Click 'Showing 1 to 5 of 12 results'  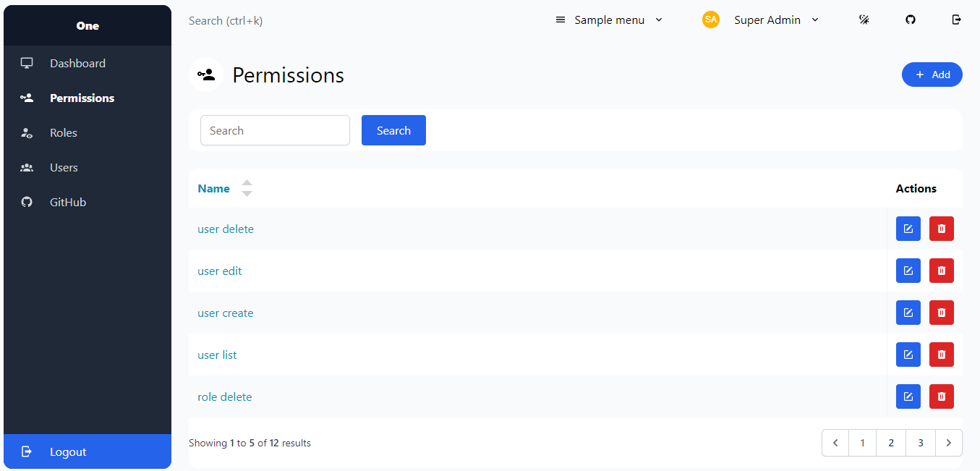pos(250,443)
